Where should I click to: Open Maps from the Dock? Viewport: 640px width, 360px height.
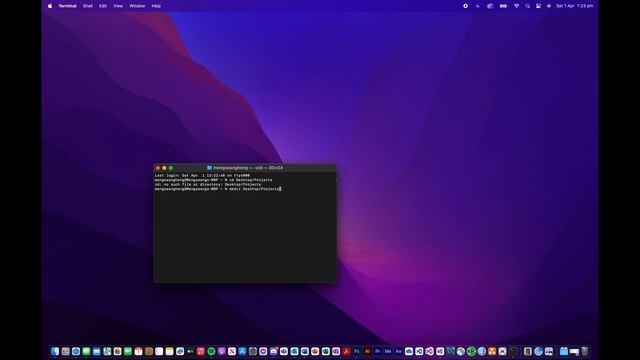click(x=107, y=351)
